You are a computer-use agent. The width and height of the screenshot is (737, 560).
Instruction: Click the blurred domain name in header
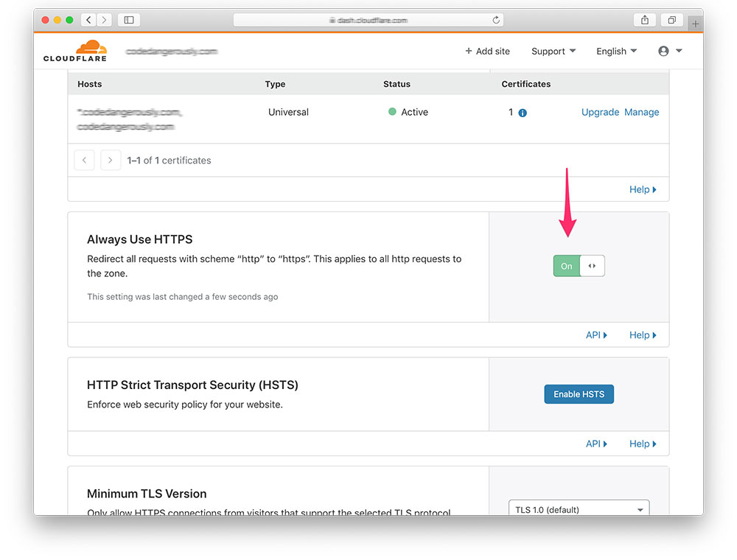[172, 51]
